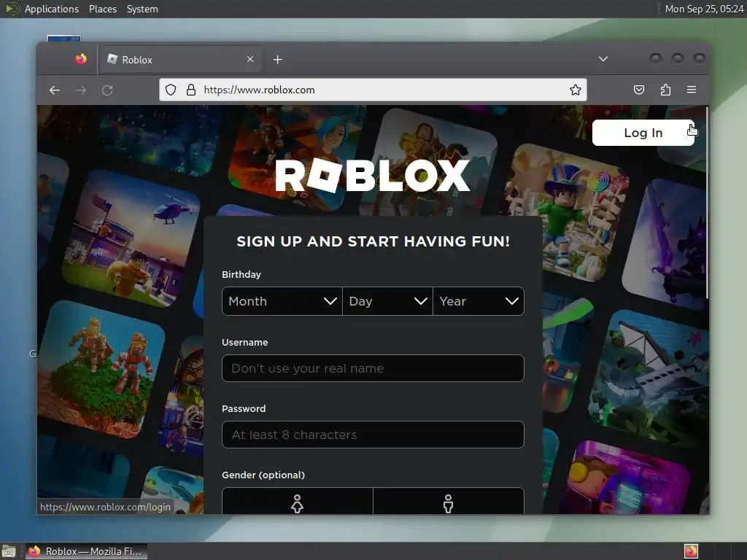The height and width of the screenshot is (560, 747).
Task: Click the site security padlock icon
Action: click(x=191, y=90)
